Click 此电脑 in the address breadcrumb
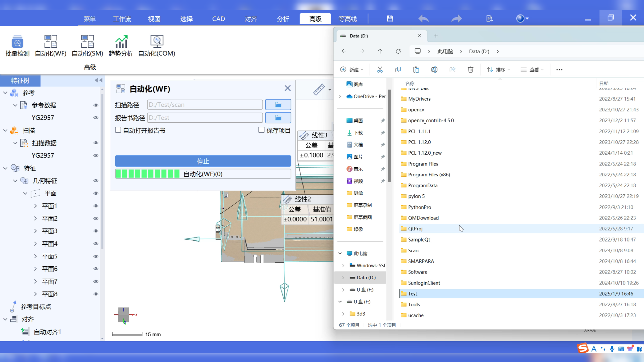Viewport: 644px width, 362px height. (445, 51)
